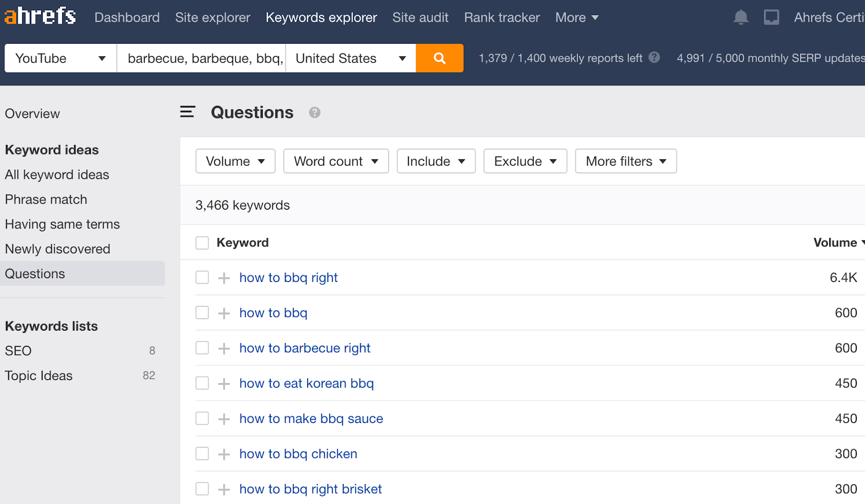Viewport: 865px width, 504px height.
Task: Add 'how to bbq right' using its plus icon
Action: point(223,277)
